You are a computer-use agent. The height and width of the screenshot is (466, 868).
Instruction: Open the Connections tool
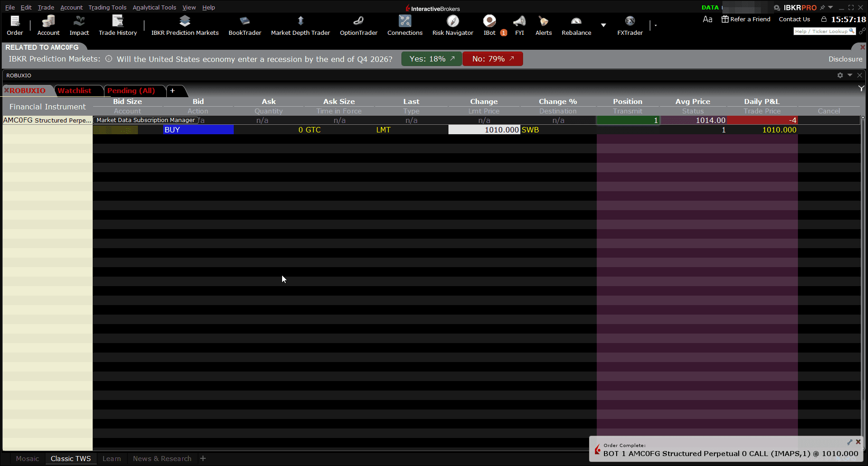(405, 25)
